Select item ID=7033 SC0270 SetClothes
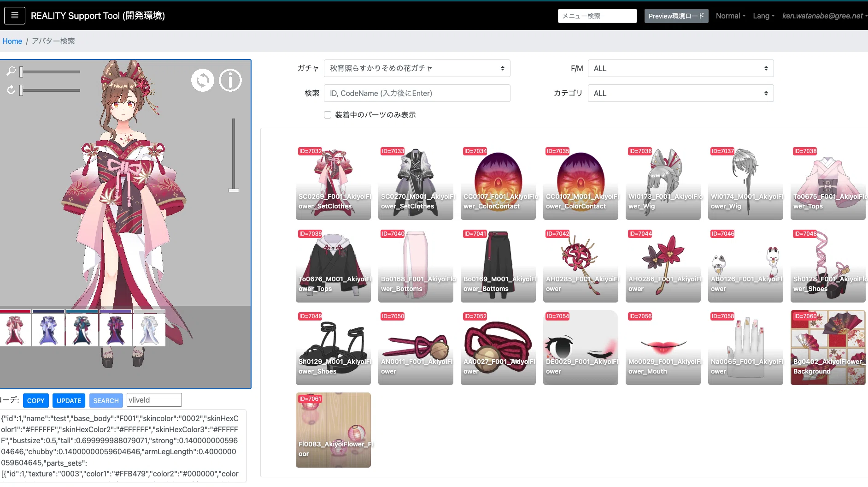Screen dimensions: 868x487 pos(416,183)
